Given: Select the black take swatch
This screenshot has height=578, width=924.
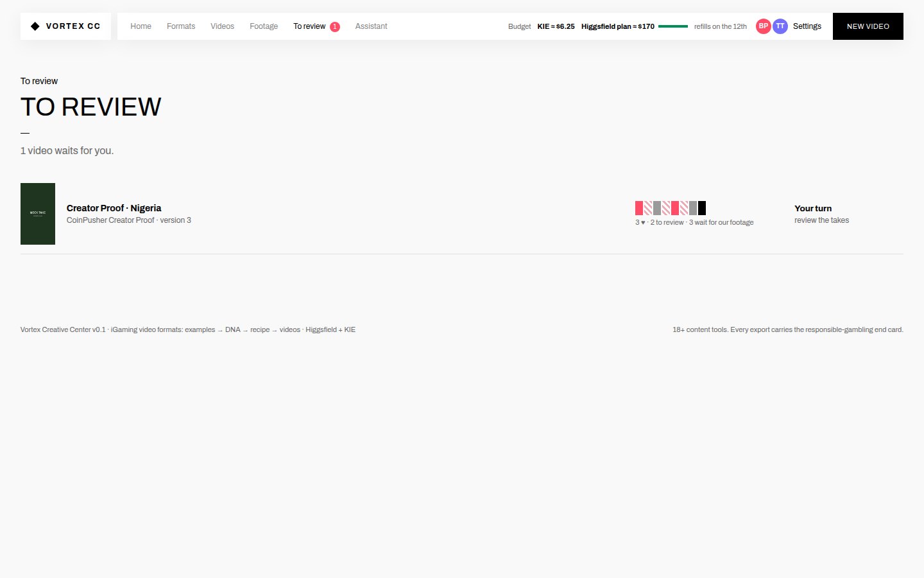Looking at the screenshot, I should point(702,208).
